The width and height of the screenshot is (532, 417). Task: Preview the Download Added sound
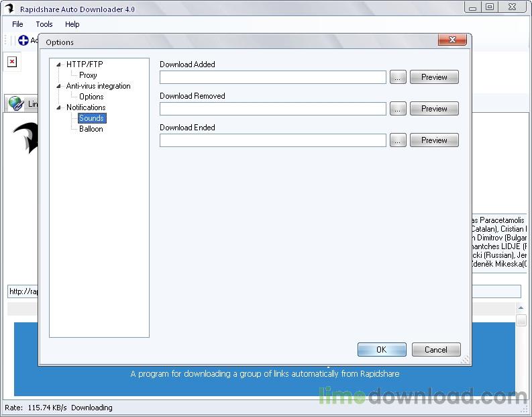pos(434,77)
